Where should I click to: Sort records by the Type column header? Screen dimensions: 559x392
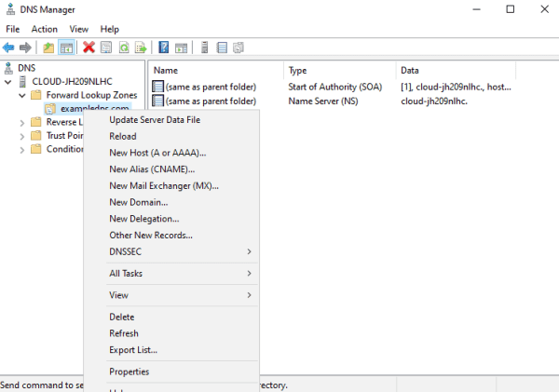pos(340,70)
